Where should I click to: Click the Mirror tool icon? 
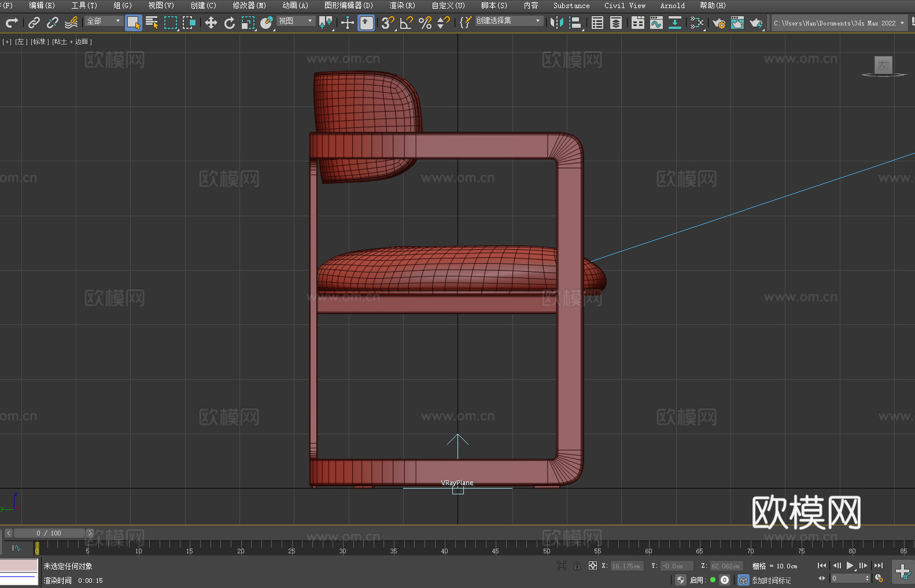pos(557,23)
